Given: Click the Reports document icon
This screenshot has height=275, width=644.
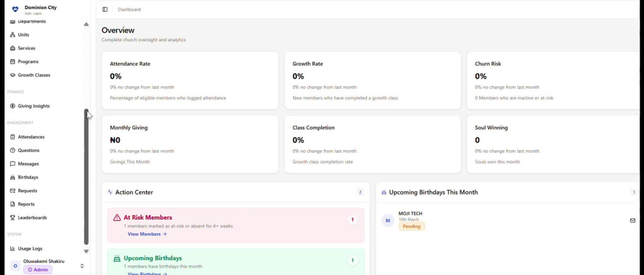Looking at the screenshot, I should (x=13, y=204).
